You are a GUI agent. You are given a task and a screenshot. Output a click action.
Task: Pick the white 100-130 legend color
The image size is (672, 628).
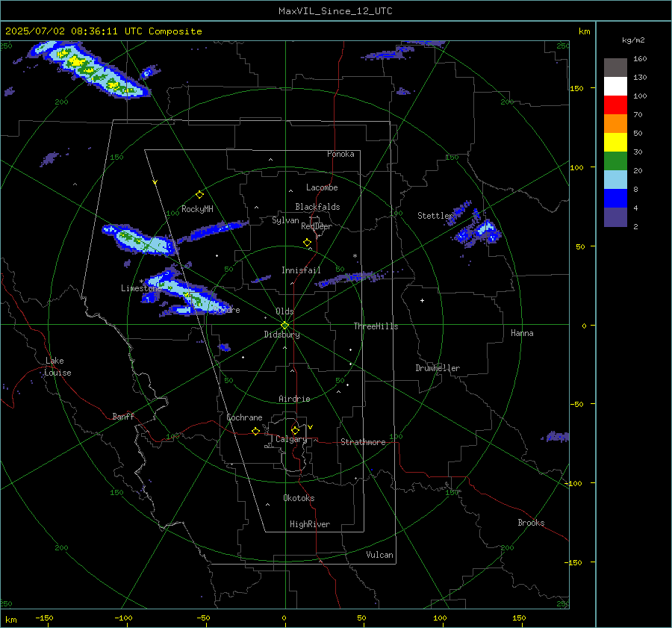pyautogui.click(x=615, y=87)
